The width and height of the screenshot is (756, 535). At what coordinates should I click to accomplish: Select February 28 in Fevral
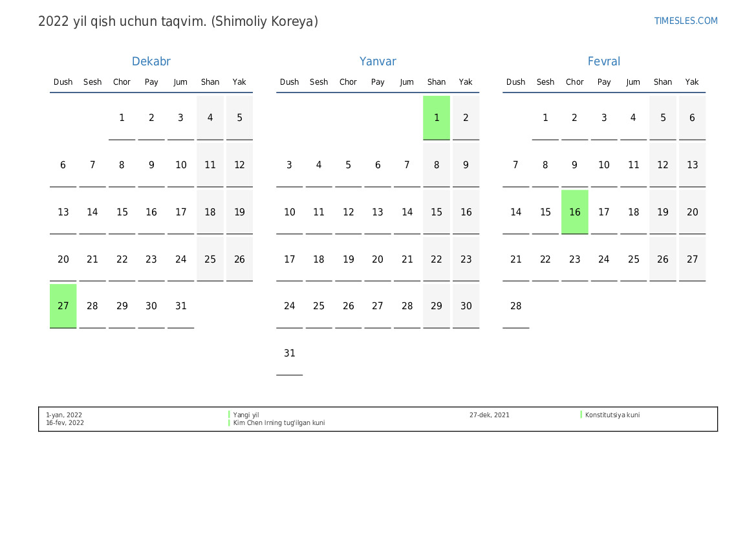[x=516, y=306]
